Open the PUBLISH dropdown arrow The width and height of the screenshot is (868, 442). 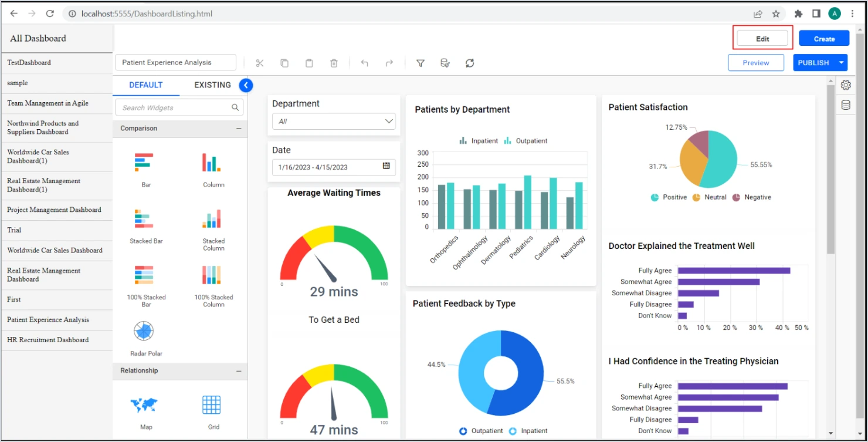click(x=842, y=63)
